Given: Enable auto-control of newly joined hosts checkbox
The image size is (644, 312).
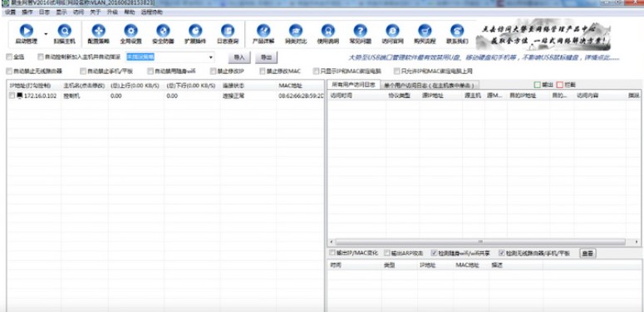Looking at the screenshot, I should [40, 57].
